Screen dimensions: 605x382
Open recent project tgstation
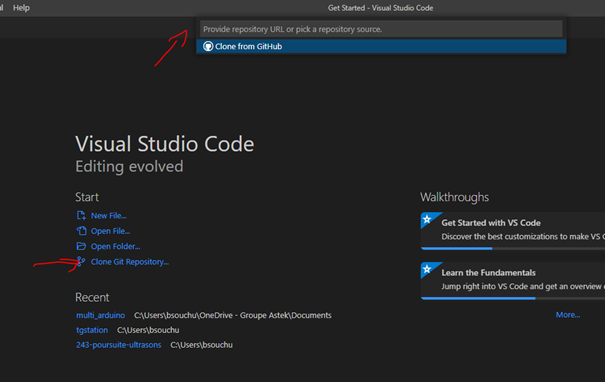92,330
